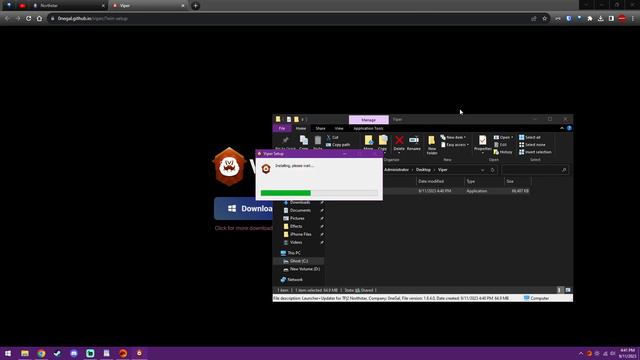The image size is (640, 360).
Task: Refresh the Explorer folder view
Action: click(493, 170)
